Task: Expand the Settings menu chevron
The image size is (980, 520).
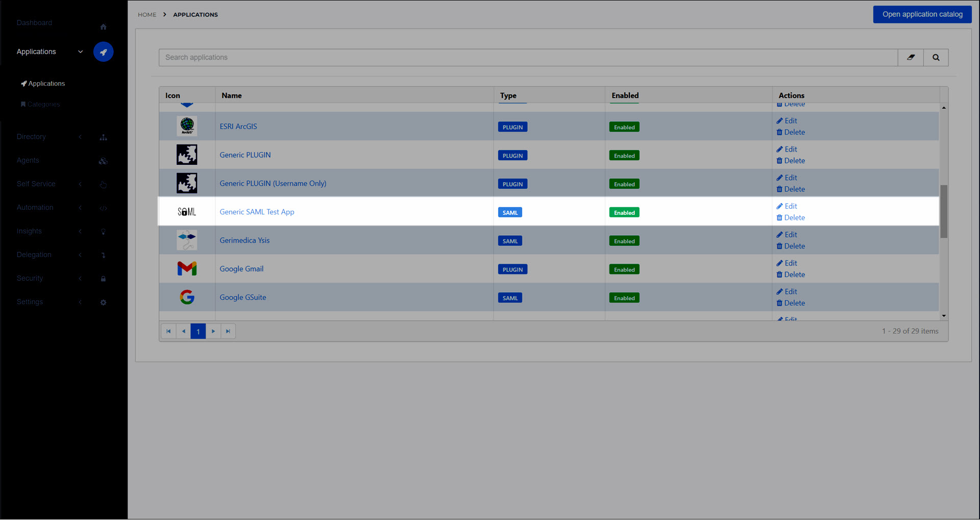Action: tap(80, 302)
